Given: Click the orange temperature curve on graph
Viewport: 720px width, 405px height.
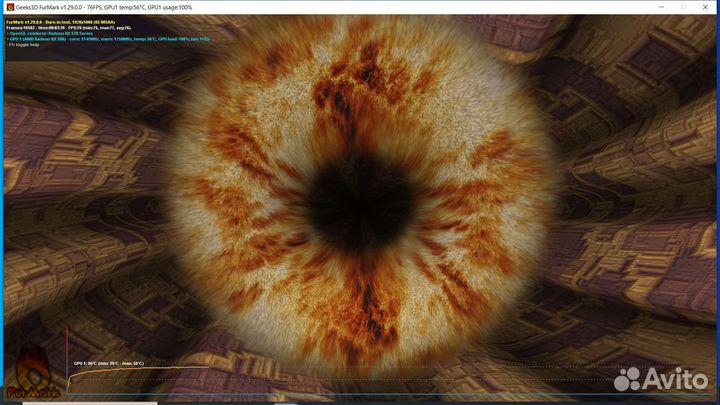Looking at the screenshot, I should click(x=140, y=369).
